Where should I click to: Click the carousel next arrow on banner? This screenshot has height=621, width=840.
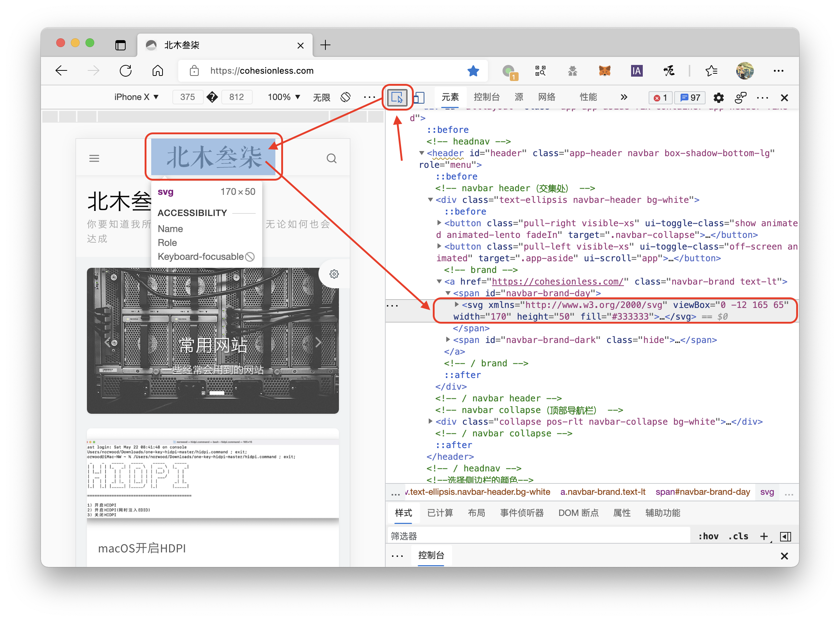(x=318, y=342)
